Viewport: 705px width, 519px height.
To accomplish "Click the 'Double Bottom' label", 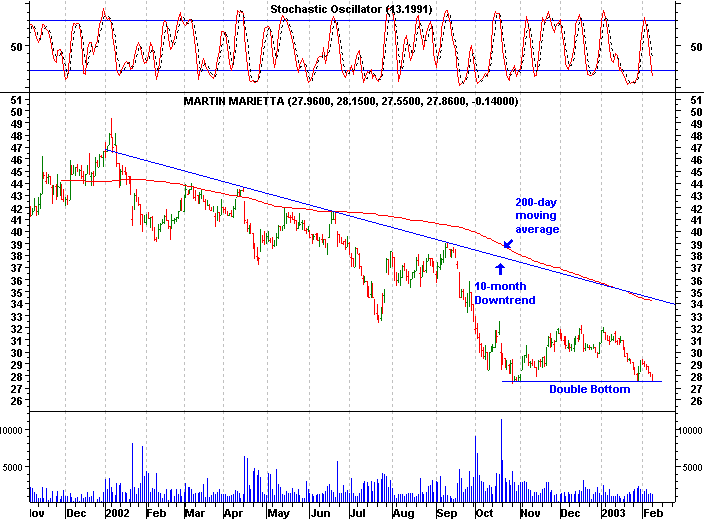I will tap(589, 389).
